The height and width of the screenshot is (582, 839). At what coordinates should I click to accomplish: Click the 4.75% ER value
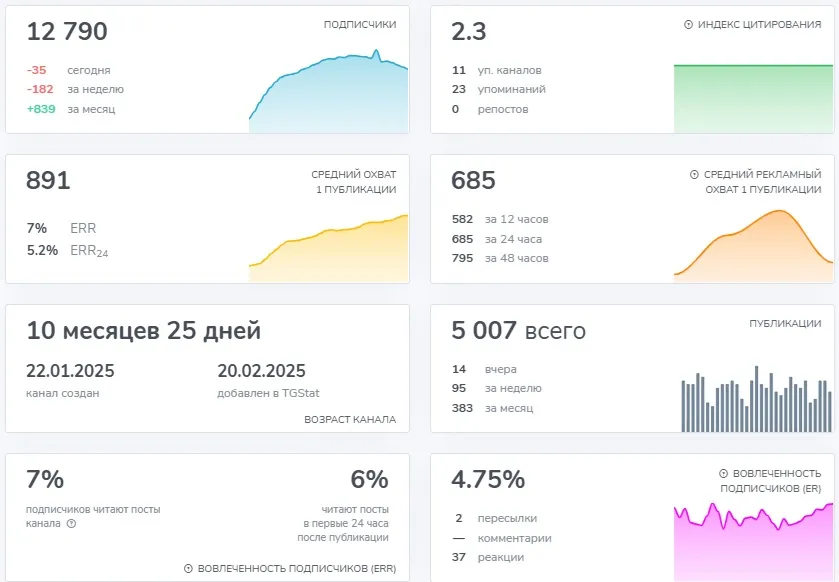[488, 479]
